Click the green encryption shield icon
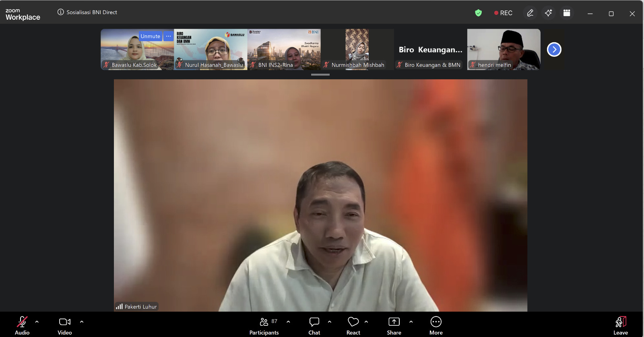The image size is (644, 337). (478, 13)
